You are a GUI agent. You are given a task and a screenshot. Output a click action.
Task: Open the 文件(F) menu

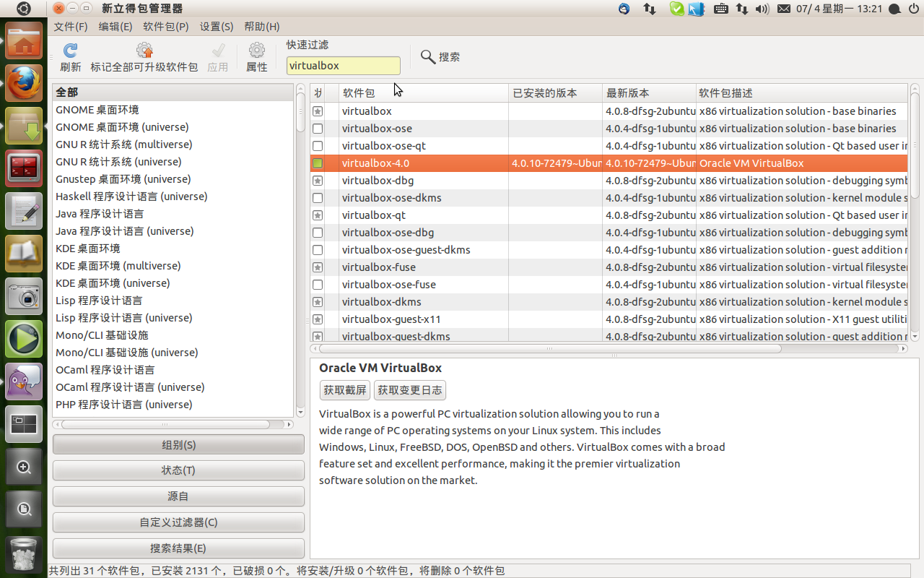[71, 27]
